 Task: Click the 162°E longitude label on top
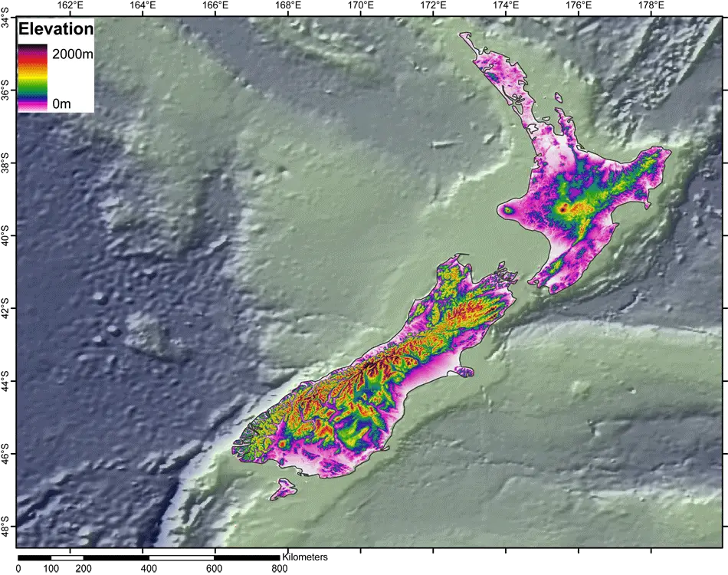[71, 5]
